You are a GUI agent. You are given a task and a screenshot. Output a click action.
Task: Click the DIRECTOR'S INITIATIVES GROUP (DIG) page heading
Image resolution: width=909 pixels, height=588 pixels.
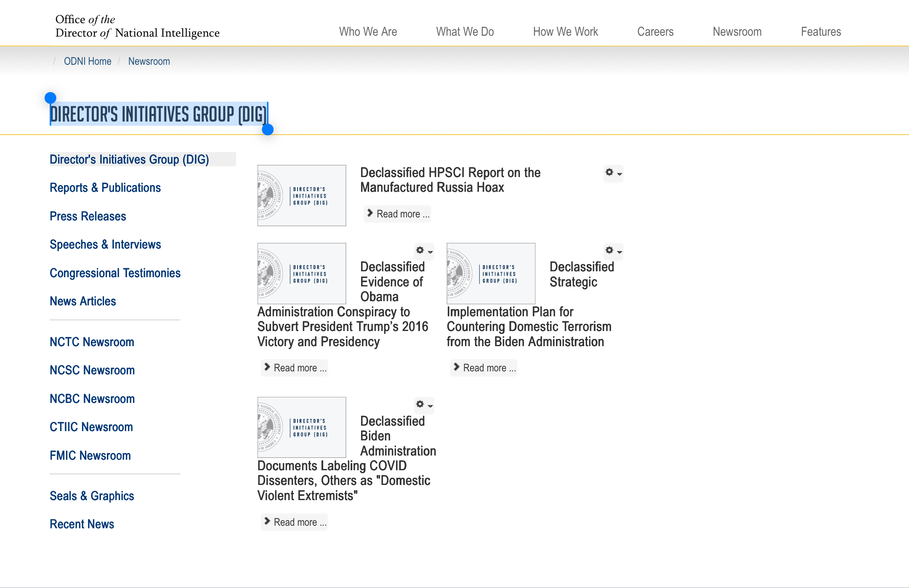(158, 114)
